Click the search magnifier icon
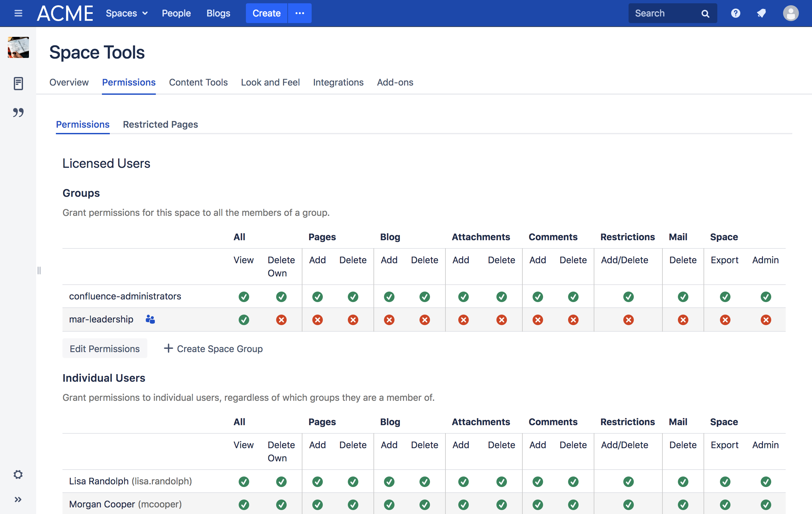This screenshot has width=812, height=514. [x=705, y=13]
